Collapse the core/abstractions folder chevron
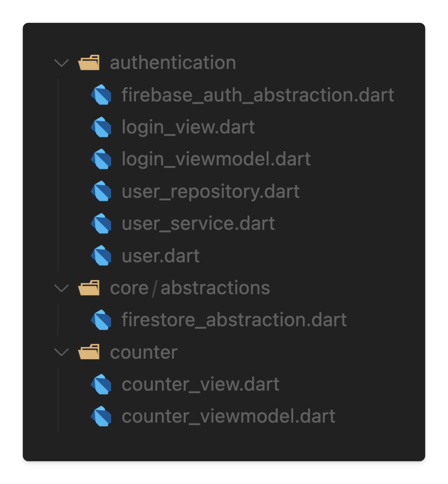448x484 pixels. pyautogui.click(x=62, y=288)
